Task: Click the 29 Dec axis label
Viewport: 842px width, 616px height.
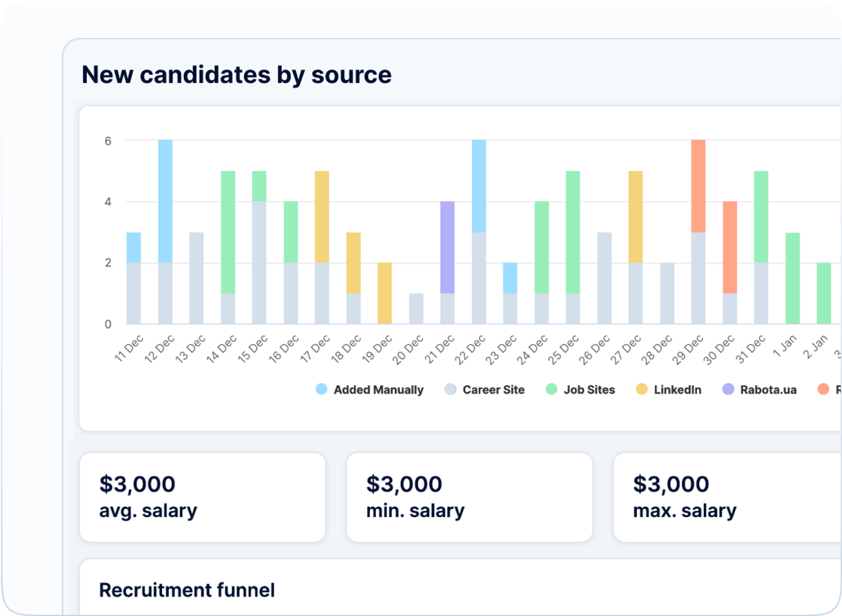Action: point(688,349)
